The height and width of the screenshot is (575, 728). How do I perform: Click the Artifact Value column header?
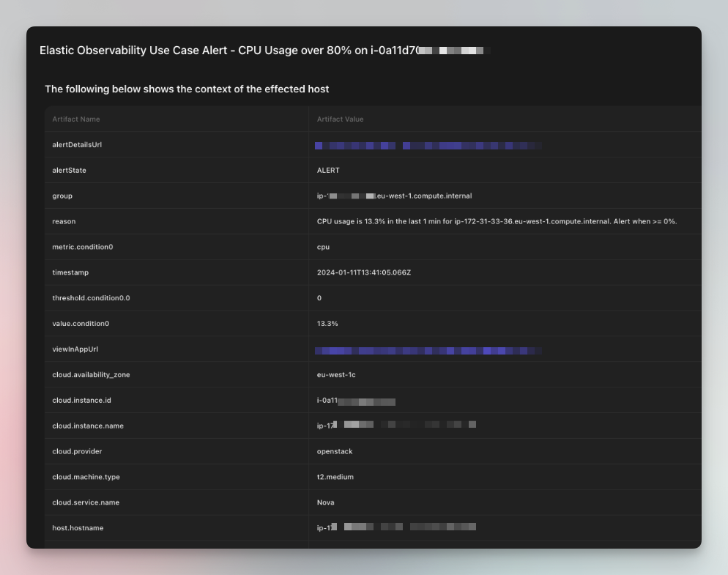pos(341,119)
